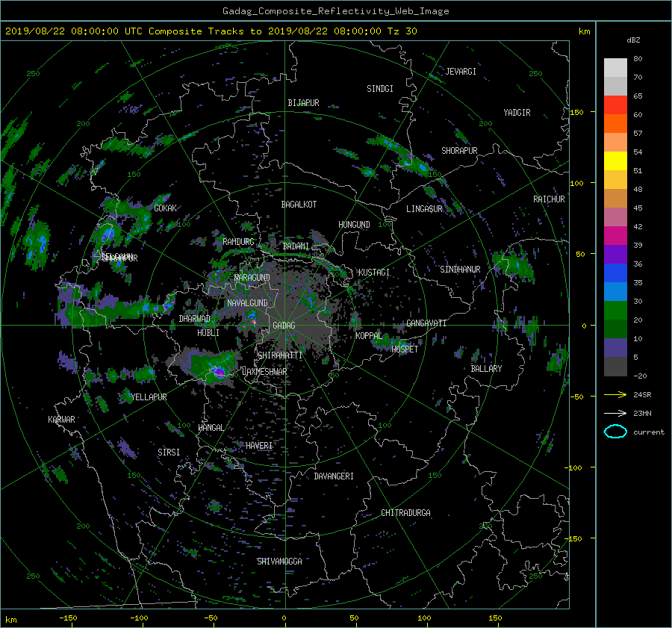Click the SINDGI city label
Image resolution: width=672 pixels, height=628 pixels.
[x=380, y=89]
